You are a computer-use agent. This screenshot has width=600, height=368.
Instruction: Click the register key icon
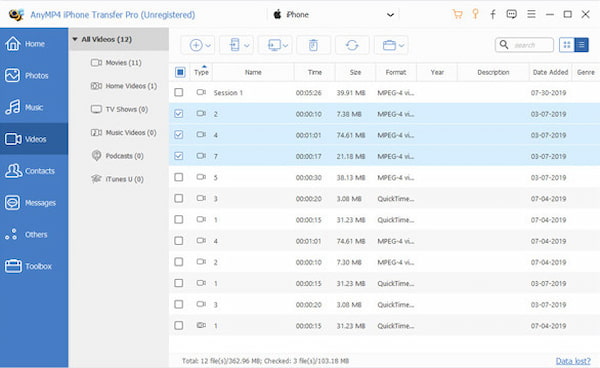coord(475,14)
